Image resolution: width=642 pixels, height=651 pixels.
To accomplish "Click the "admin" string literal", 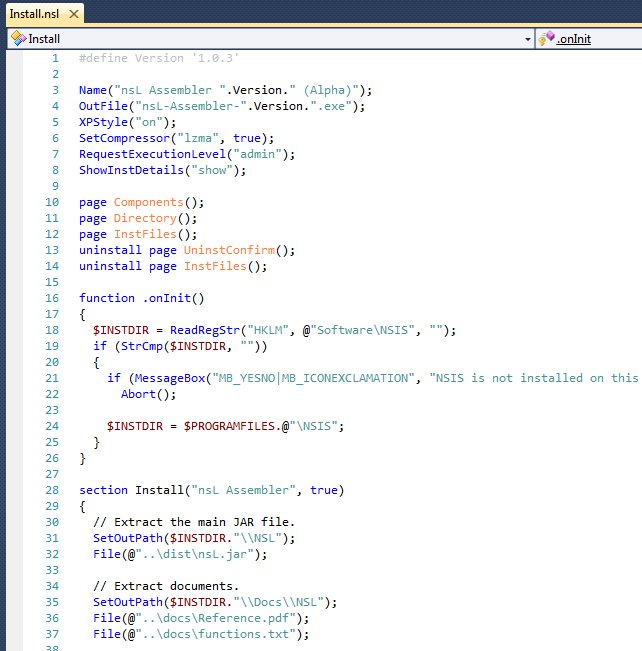I will click(x=257, y=154).
